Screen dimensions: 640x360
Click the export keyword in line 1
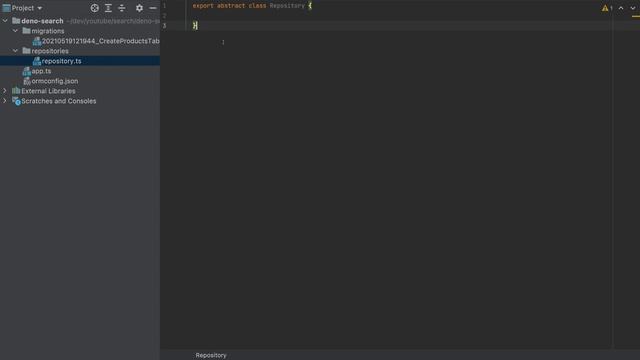click(x=203, y=6)
